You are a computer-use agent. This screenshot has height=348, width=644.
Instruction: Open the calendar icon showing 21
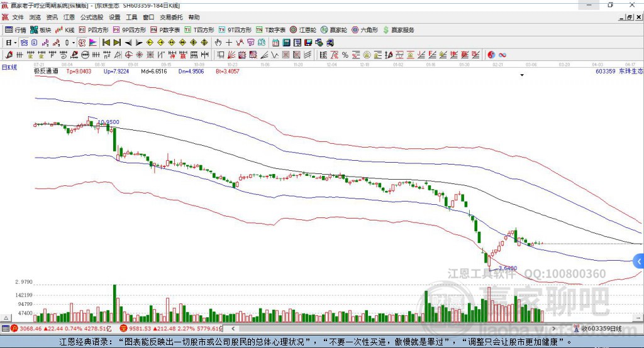point(275,43)
